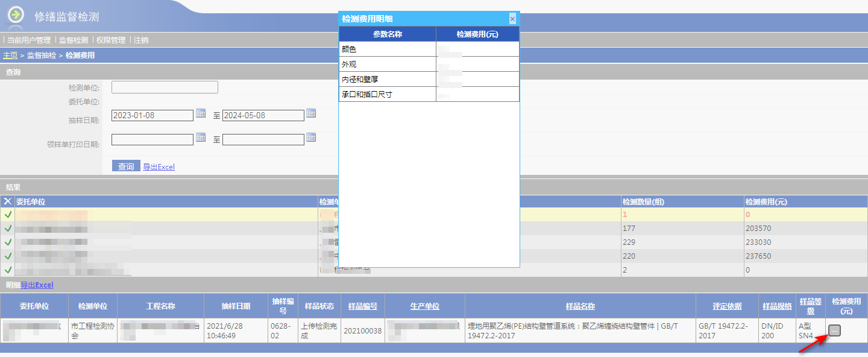Click the round arrow logo icon
This screenshot has width=868, height=357.
16,15
